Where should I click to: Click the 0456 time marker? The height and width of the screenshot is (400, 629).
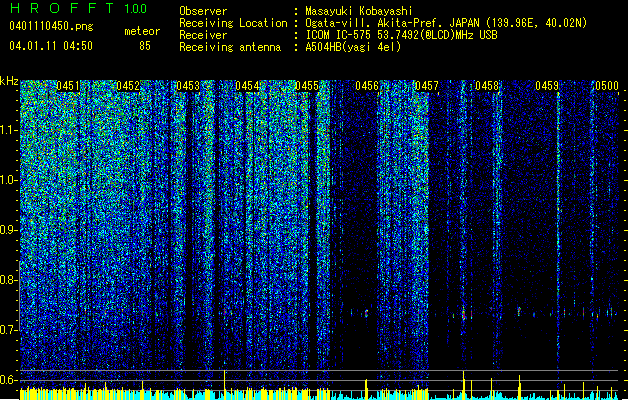(367, 86)
